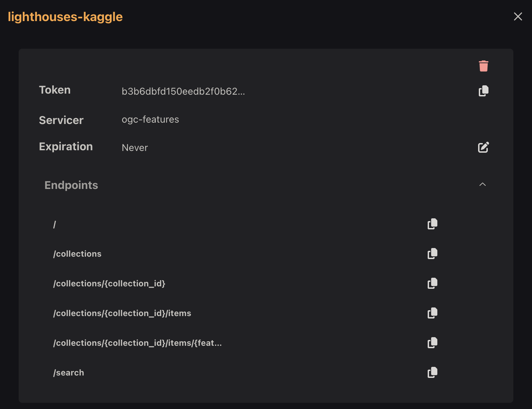Viewport: 532px width, 409px height.
Task: Edit the Expiration setting
Action: point(483,147)
